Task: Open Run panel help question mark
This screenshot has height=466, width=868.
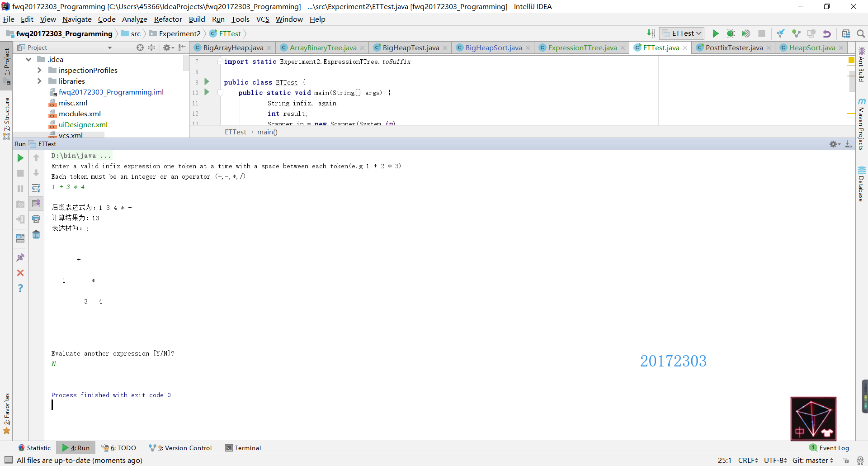Action: (20, 288)
